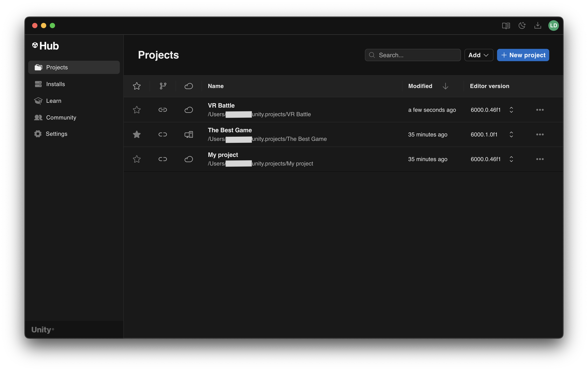Favorite the VR Battle project
588x371 pixels.
tap(137, 110)
